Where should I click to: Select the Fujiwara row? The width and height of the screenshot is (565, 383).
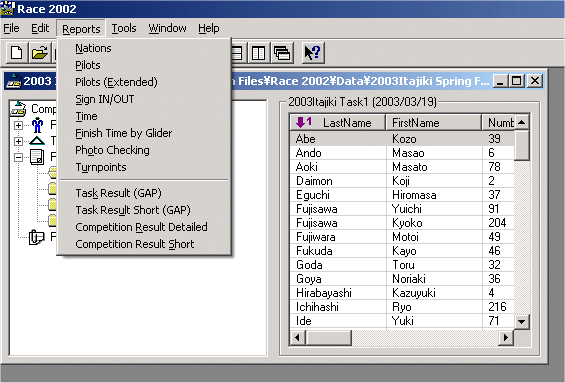coord(402,237)
